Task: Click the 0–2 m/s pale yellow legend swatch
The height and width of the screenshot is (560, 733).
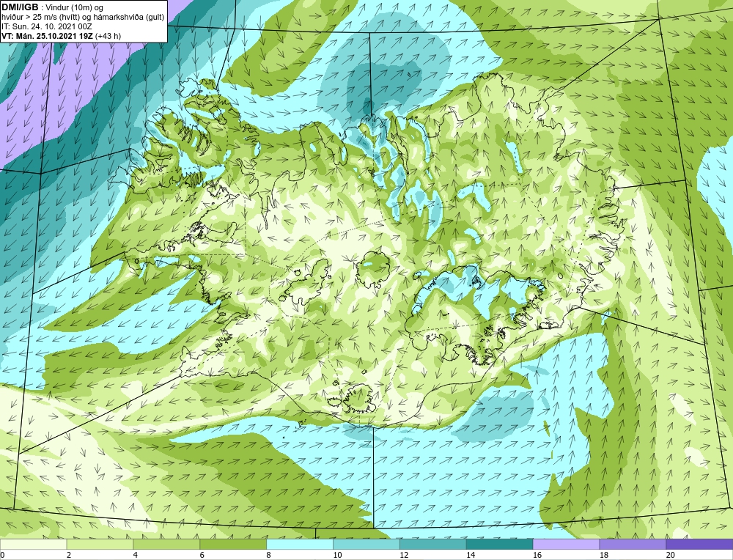Action: pyautogui.click(x=33, y=544)
